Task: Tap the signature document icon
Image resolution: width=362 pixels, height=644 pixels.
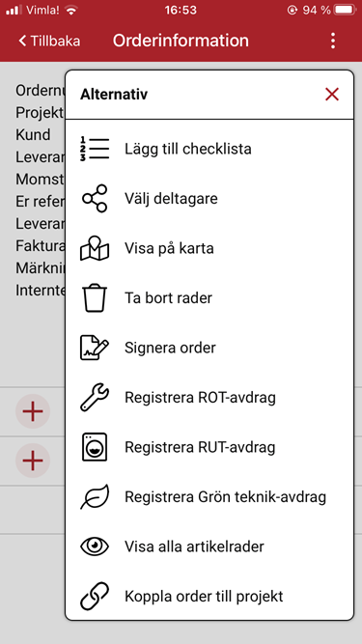Action: coord(95,348)
